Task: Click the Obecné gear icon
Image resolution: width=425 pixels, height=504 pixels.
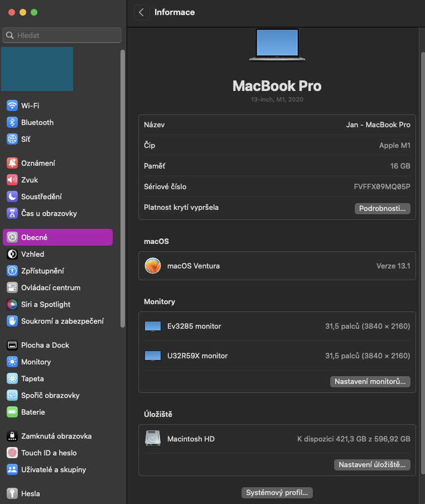Action: tap(12, 237)
